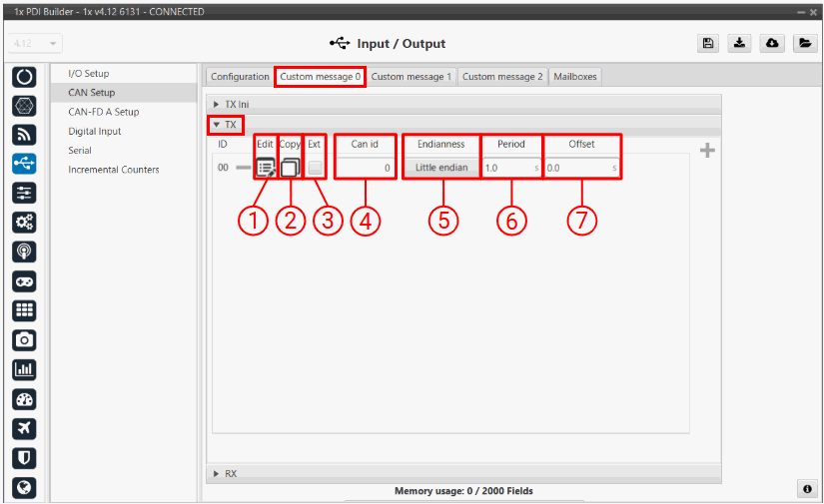
Task: Click the Edit message icon in row 00
Action: tap(266, 168)
